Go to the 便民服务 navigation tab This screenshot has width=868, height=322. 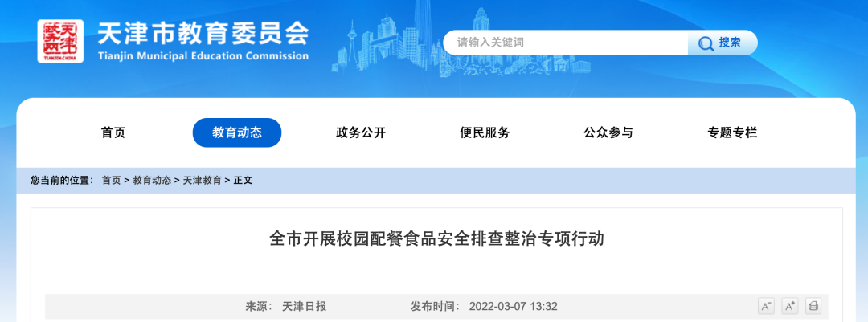[485, 132]
